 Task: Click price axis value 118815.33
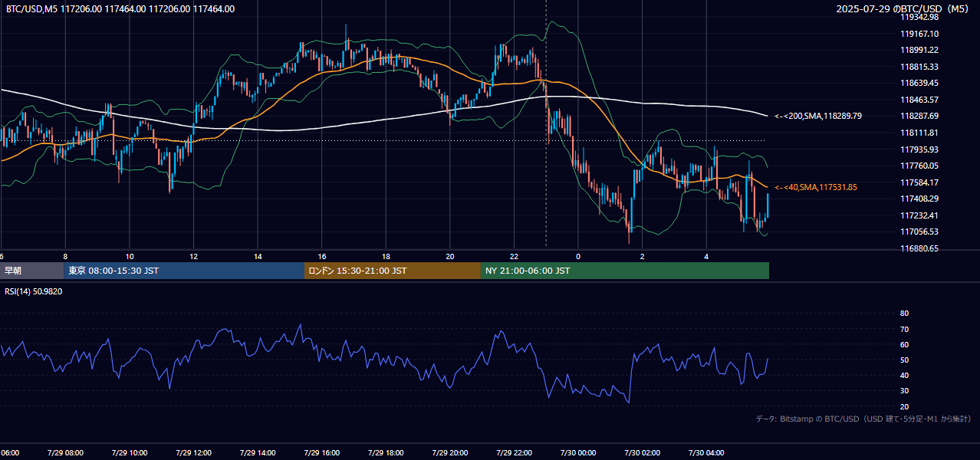click(x=919, y=67)
